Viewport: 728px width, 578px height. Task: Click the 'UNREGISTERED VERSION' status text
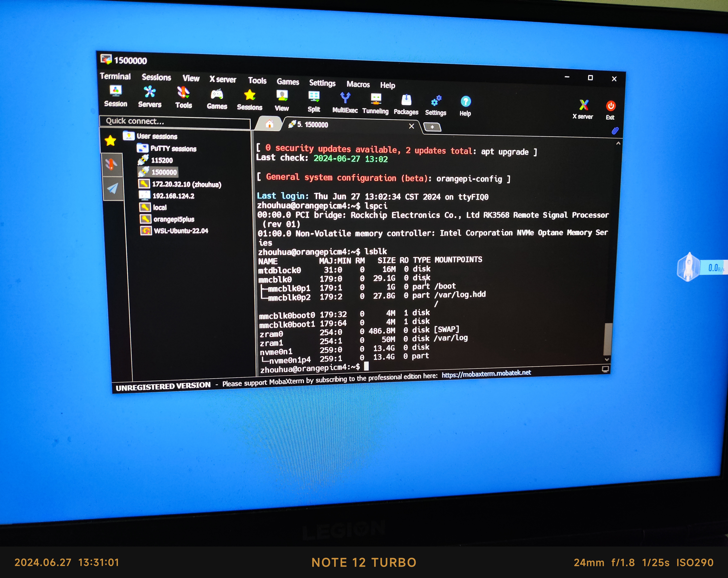(163, 387)
